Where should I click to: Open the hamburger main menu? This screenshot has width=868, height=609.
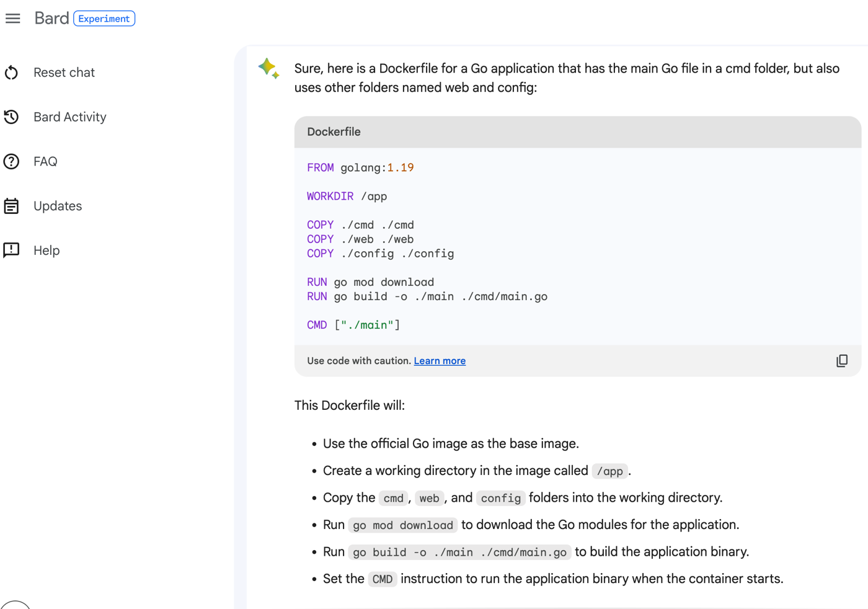[13, 19]
